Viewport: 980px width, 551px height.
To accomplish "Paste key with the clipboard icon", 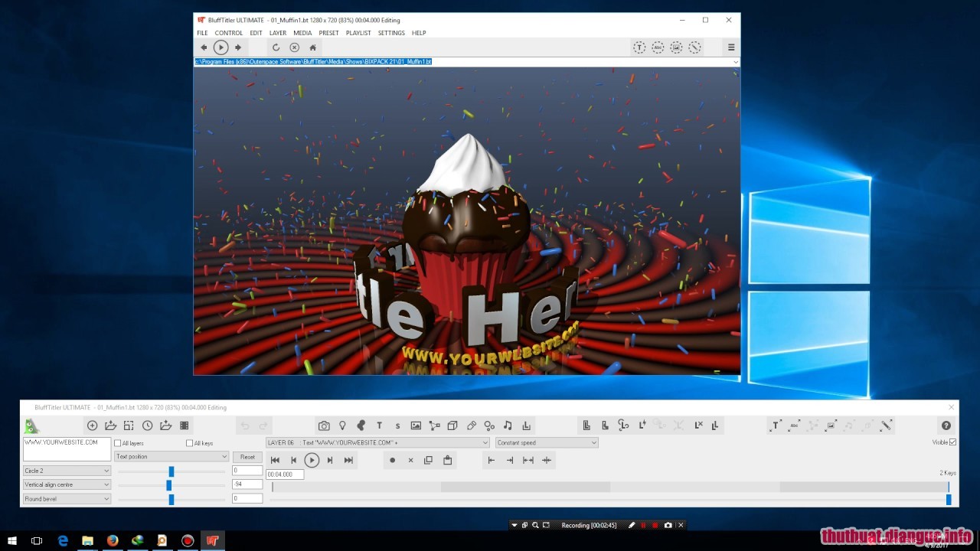I will click(x=447, y=460).
